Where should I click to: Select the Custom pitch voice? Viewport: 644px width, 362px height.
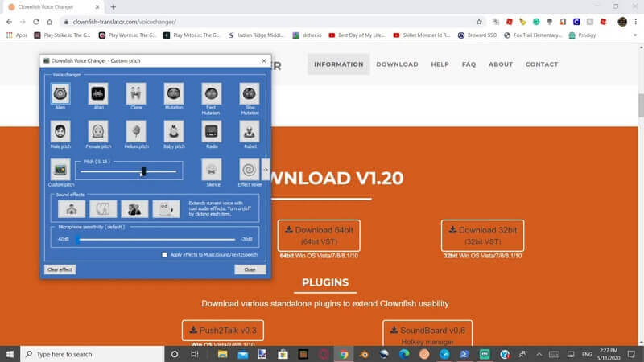[x=60, y=170]
